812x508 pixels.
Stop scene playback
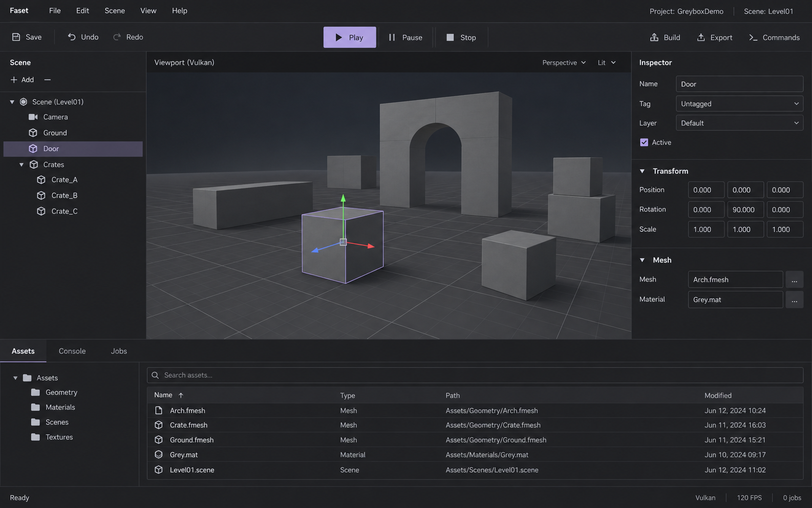click(461, 37)
